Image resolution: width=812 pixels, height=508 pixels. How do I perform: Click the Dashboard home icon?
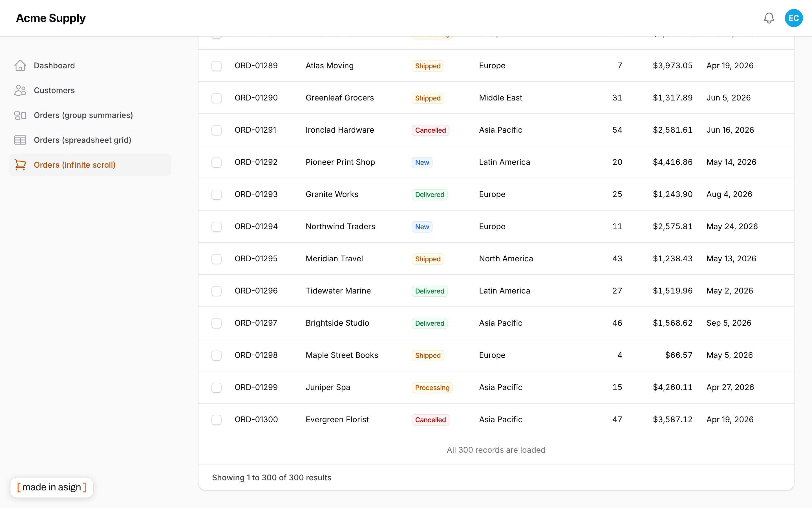pos(20,65)
